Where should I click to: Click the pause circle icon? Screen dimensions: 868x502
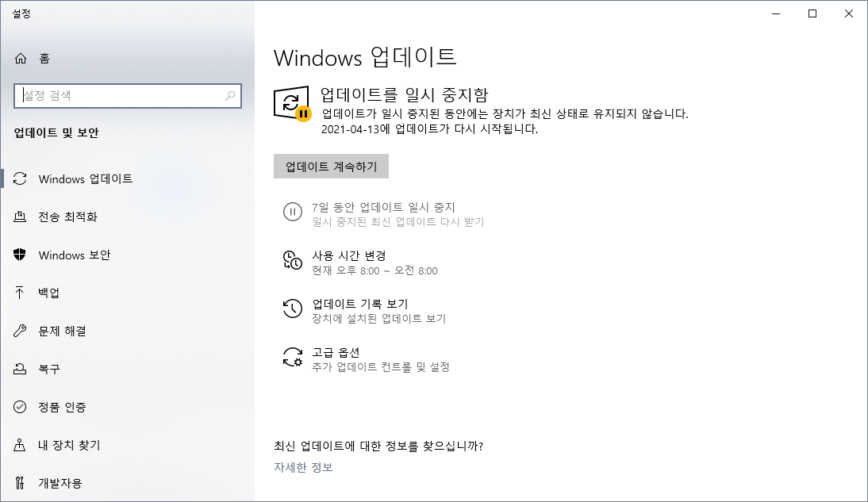pyautogui.click(x=292, y=212)
